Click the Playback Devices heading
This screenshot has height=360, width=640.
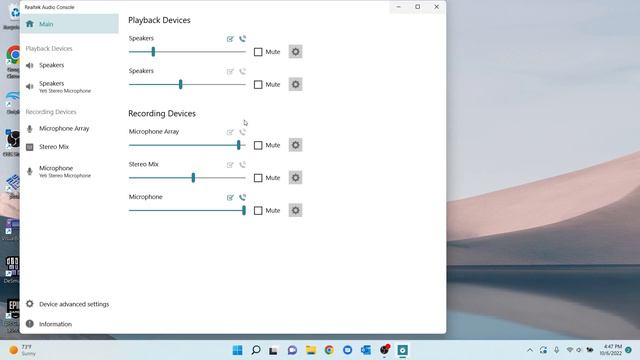159,20
